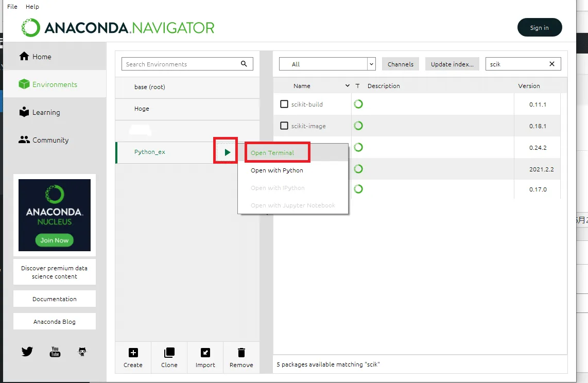The width and height of the screenshot is (588, 383).
Task: Choose Open with IPython
Action: 293,188
